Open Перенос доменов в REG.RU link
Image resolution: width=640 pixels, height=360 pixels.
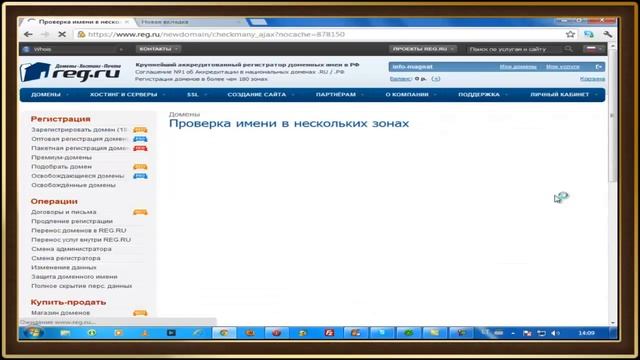pyautogui.click(x=79, y=230)
